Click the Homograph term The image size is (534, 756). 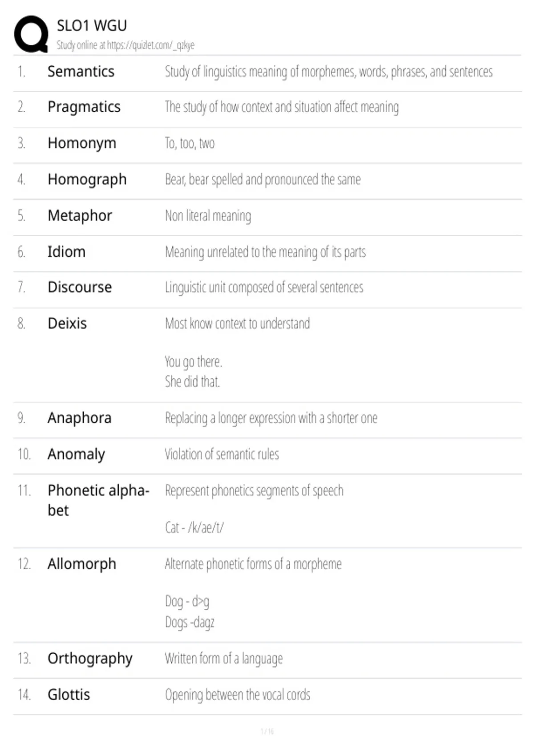[87, 180]
